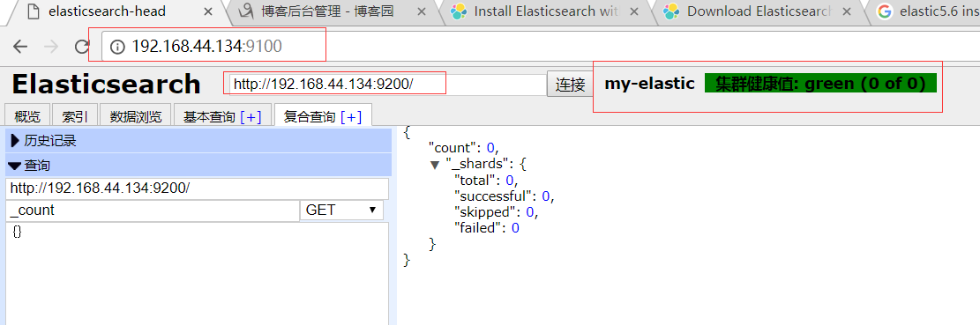This screenshot has height=325, width=980.
Task: Add a new 复合查询 tab with [+]
Action: pyautogui.click(x=350, y=116)
